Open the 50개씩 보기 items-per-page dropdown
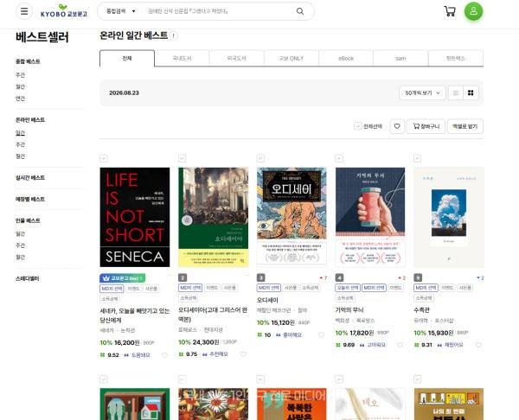 click(422, 93)
